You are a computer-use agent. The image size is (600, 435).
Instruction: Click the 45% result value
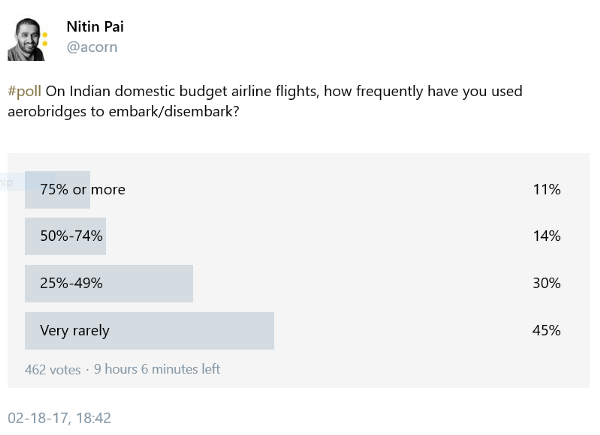pyautogui.click(x=546, y=331)
